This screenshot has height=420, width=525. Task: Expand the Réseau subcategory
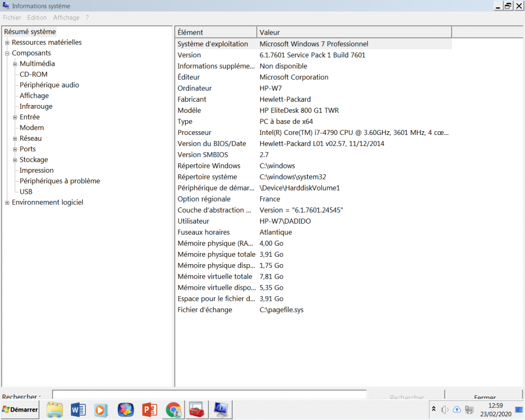[x=15, y=139]
